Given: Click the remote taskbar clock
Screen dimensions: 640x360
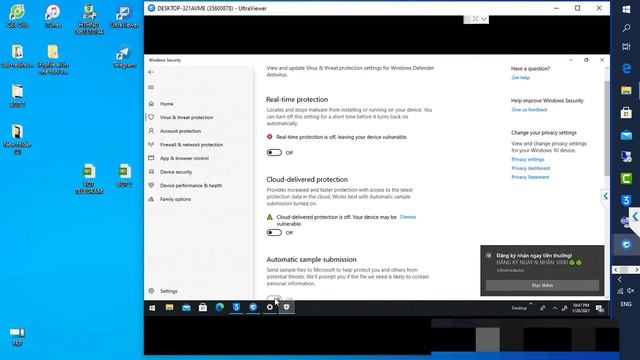Looking at the screenshot, I should click(x=580, y=308).
